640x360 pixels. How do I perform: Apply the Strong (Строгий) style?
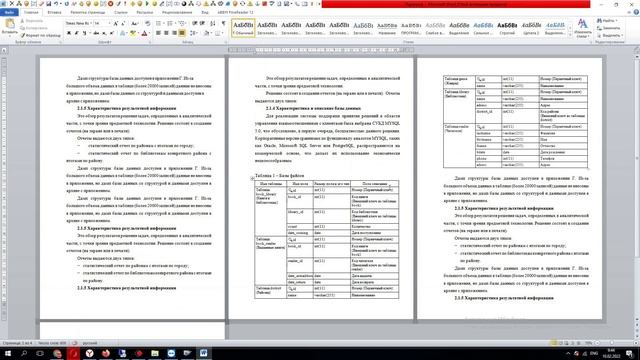click(x=507, y=28)
